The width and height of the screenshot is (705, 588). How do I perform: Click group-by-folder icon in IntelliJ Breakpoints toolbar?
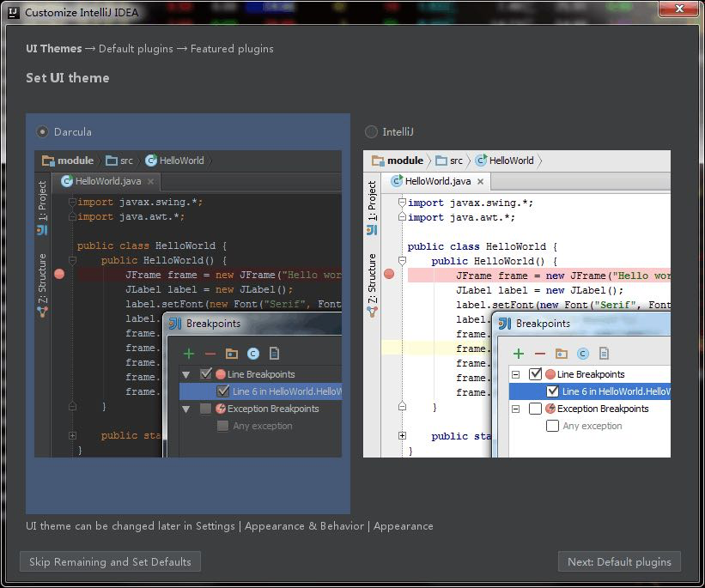(562, 354)
